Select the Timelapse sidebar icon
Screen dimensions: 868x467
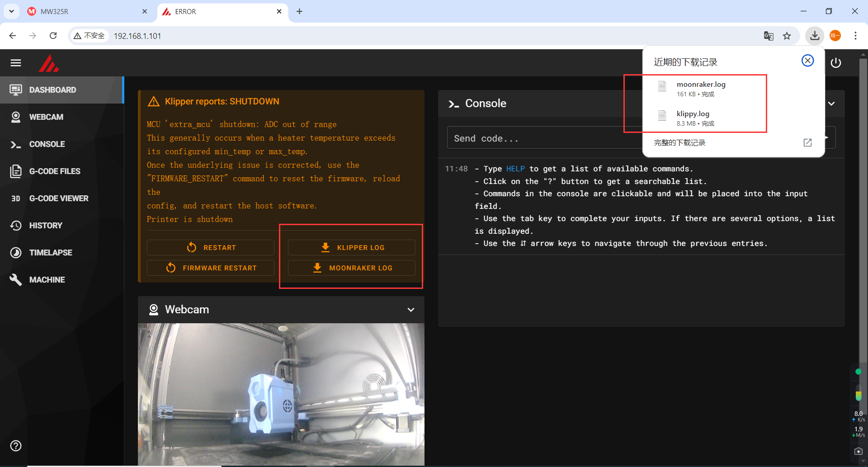16,252
